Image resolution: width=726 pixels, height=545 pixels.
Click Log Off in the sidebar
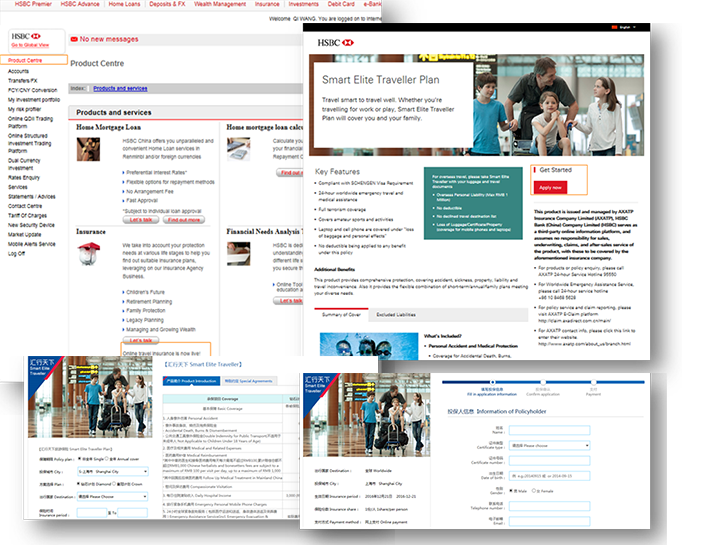[x=16, y=254]
